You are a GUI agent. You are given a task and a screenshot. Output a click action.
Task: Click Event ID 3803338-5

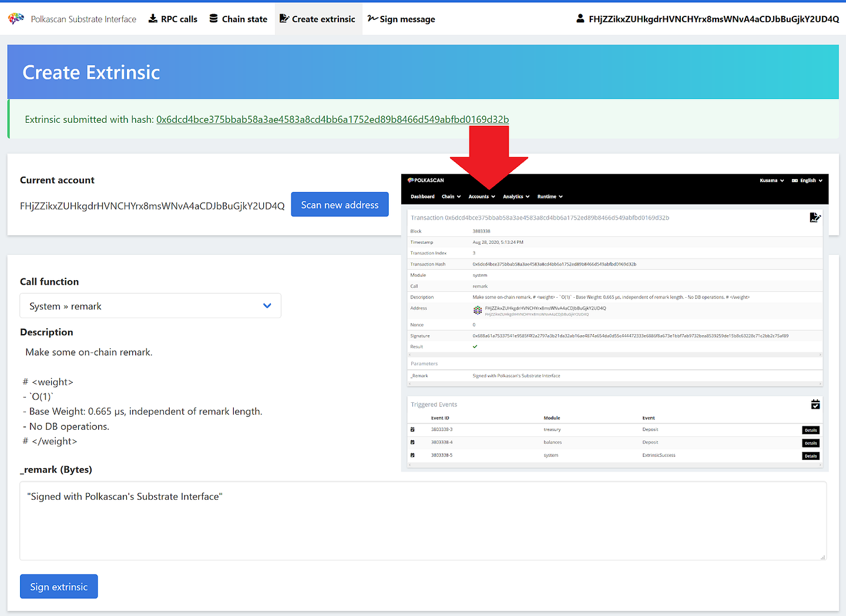(x=442, y=455)
